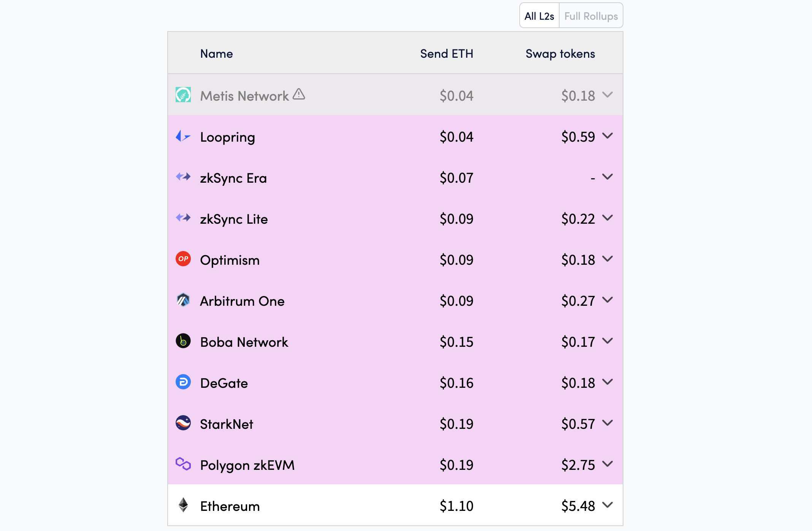Open the Polygon zkEVM fee dropdown chevron
Viewport: 812px width, 531px height.
[x=608, y=464]
